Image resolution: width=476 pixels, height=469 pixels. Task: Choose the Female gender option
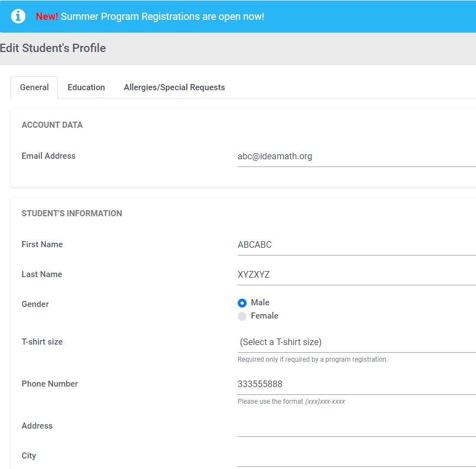pyautogui.click(x=242, y=316)
